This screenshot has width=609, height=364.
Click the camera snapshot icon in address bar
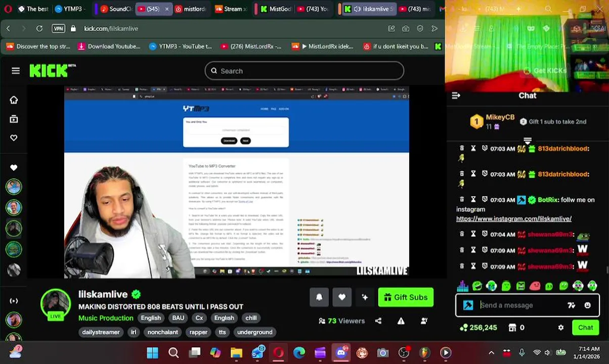(406, 29)
